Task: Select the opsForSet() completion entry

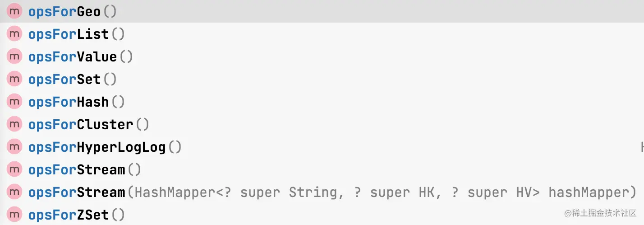Action: [x=322, y=79]
